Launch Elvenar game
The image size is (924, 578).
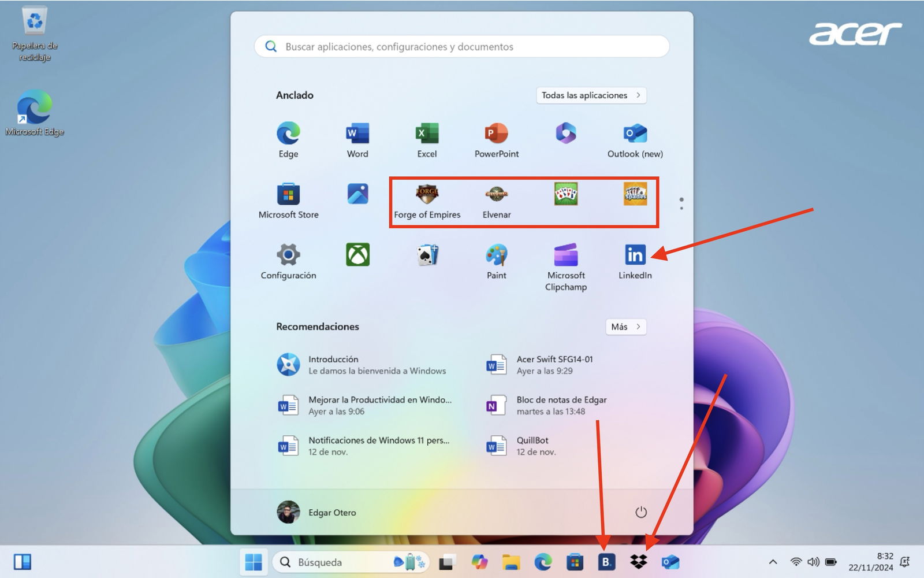pos(497,201)
